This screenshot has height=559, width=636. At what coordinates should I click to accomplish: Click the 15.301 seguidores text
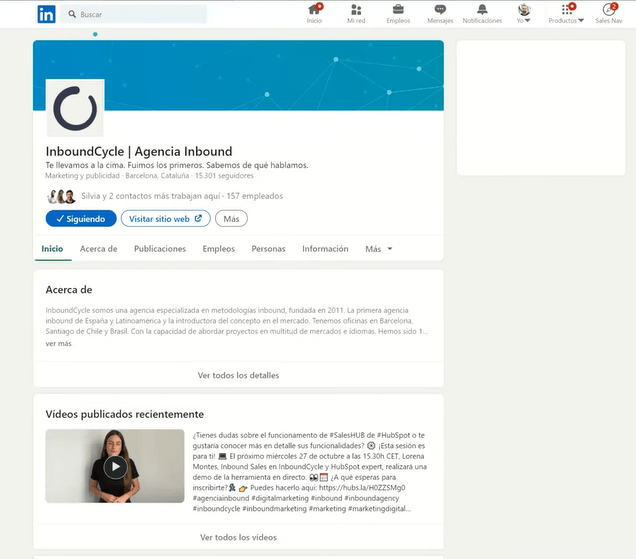pyautogui.click(x=224, y=176)
